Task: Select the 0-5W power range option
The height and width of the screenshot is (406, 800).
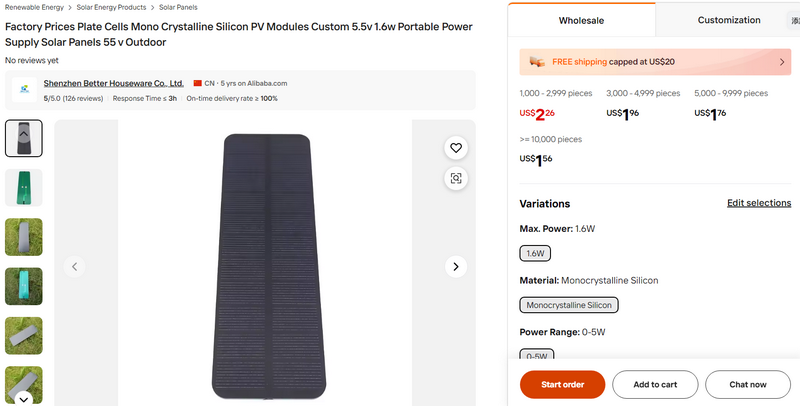Action: click(x=536, y=355)
